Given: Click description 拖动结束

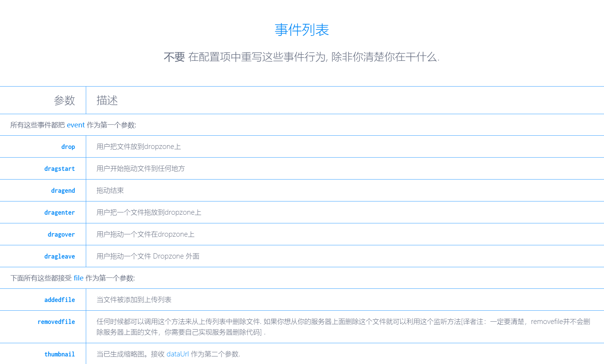Looking at the screenshot, I should pyautogui.click(x=110, y=191).
